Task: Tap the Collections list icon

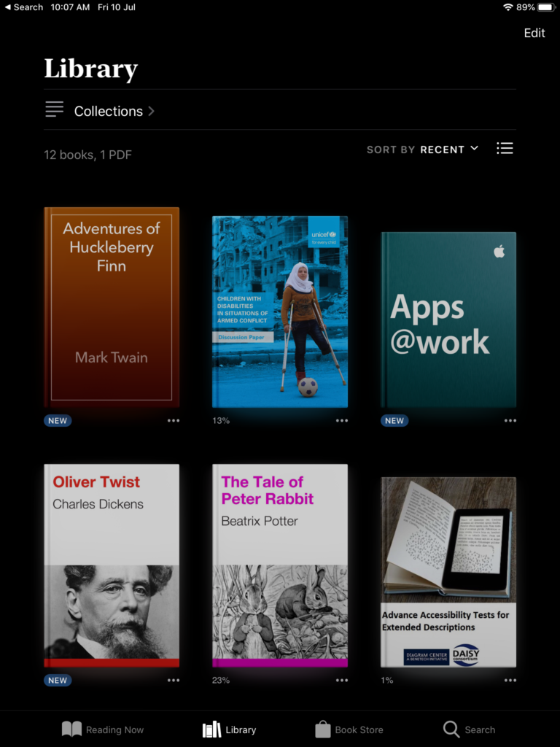Action: coord(54,109)
